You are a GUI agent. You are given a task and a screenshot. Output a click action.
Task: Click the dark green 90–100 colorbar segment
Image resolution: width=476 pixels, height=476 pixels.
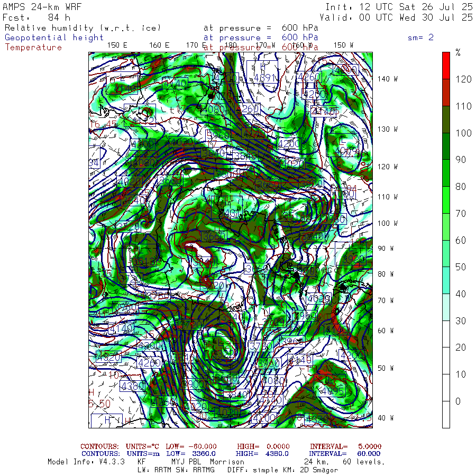446,146
